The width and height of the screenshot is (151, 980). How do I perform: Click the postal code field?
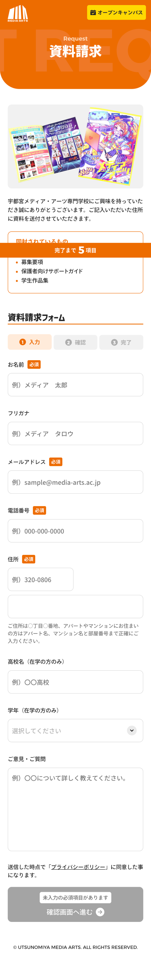(x=41, y=579)
